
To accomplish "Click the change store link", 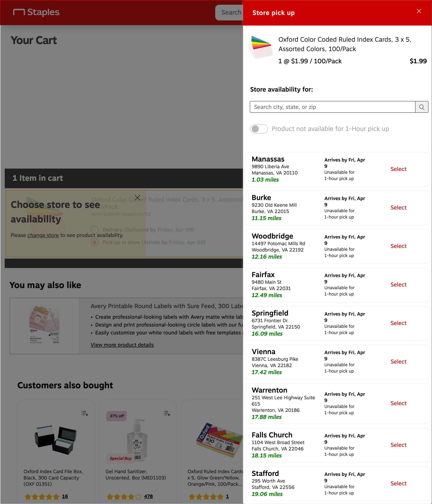I will (43, 235).
